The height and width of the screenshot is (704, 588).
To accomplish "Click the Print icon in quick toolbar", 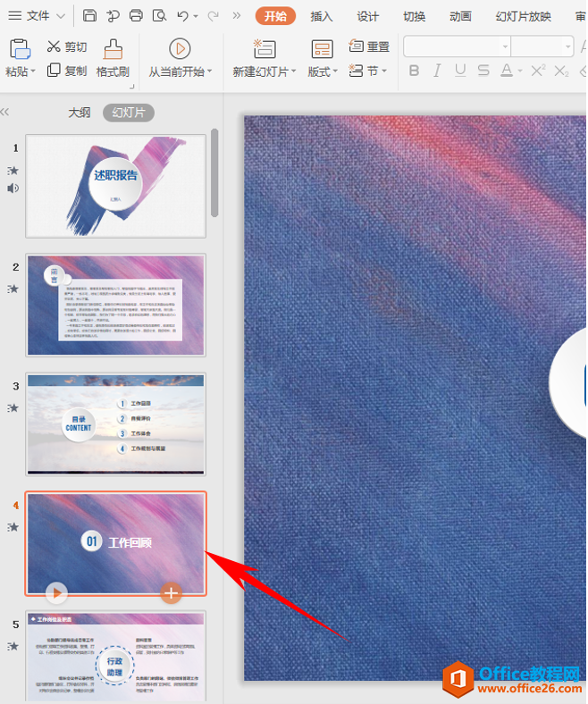I will click(136, 16).
